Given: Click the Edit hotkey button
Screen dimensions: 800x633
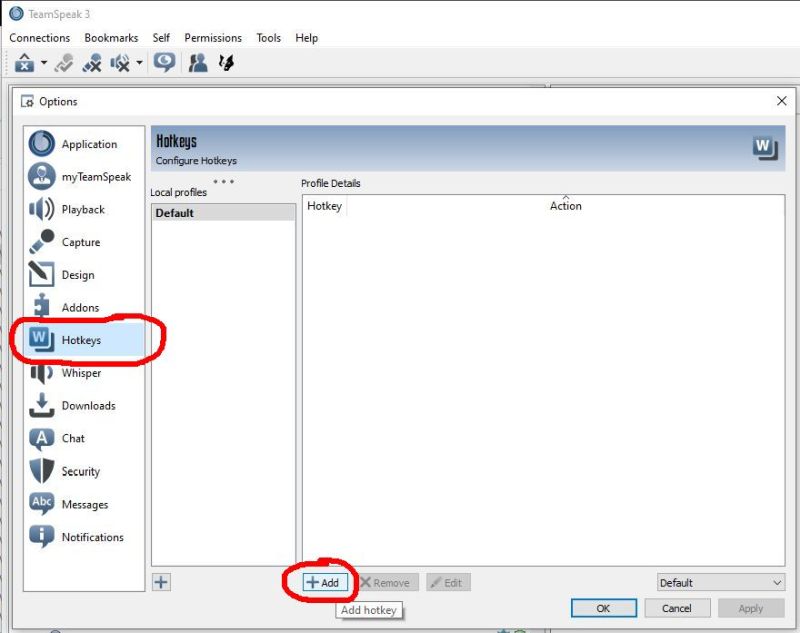Looking at the screenshot, I should pos(448,582).
